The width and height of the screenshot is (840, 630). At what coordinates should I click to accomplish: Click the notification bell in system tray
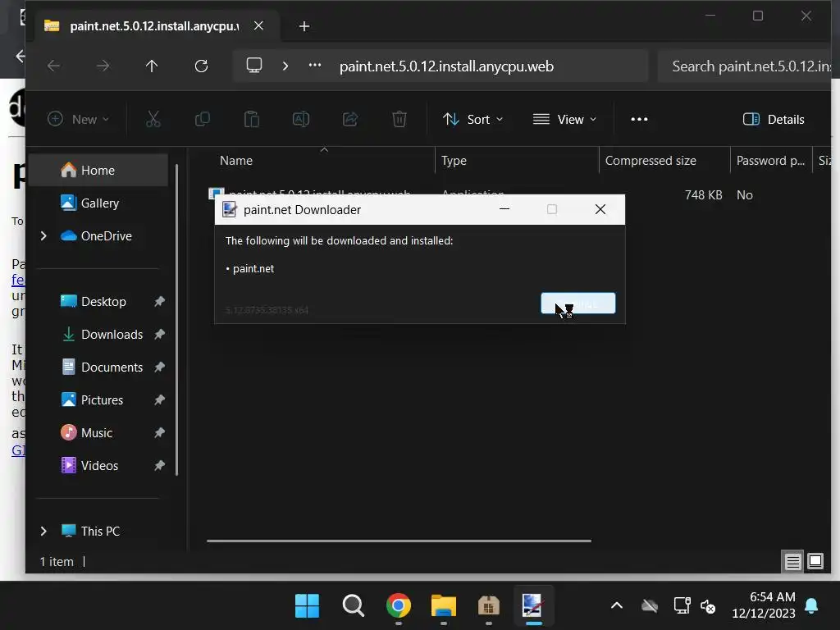811,606
